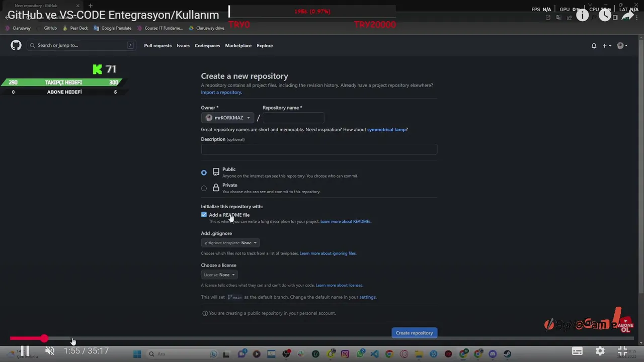Click the video info icon
Image resolution: width=644 pixels, height=362 pixels.
(582, 15)
